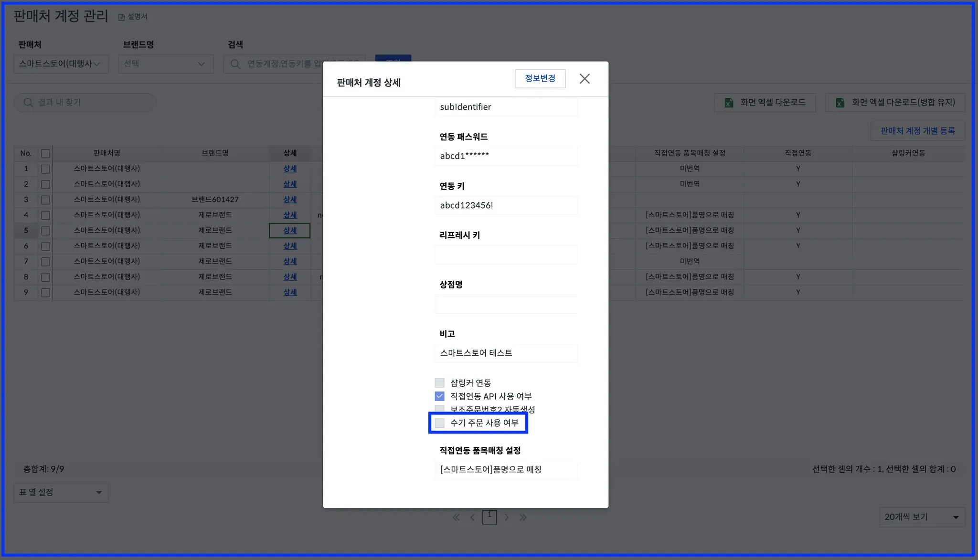This screenshot has width=978, height=560.
Task: Check the 샵링커 연동 checkbox
Action: [x=439, y=383]
